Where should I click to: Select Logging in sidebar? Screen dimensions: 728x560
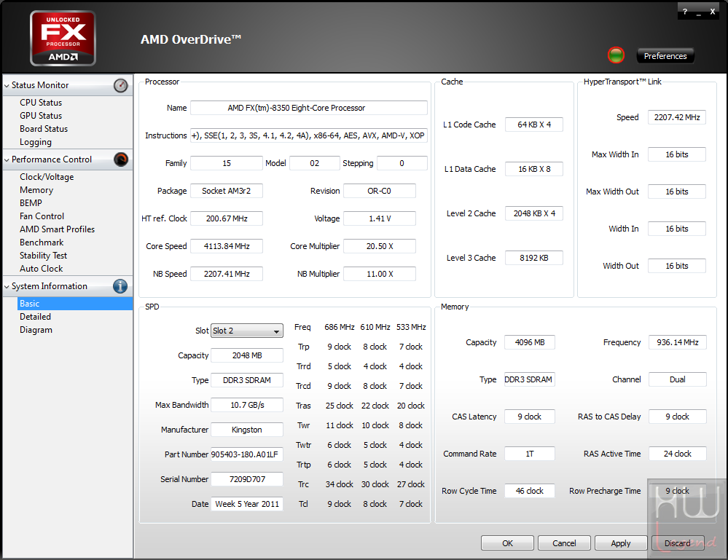pos(36,142)
